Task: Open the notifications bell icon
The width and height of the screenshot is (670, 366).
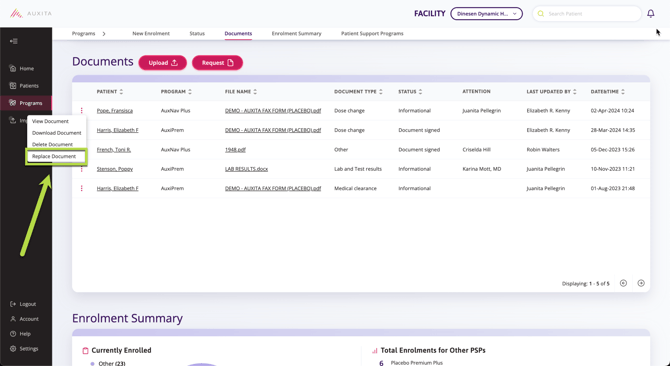Action: (650, 14)
